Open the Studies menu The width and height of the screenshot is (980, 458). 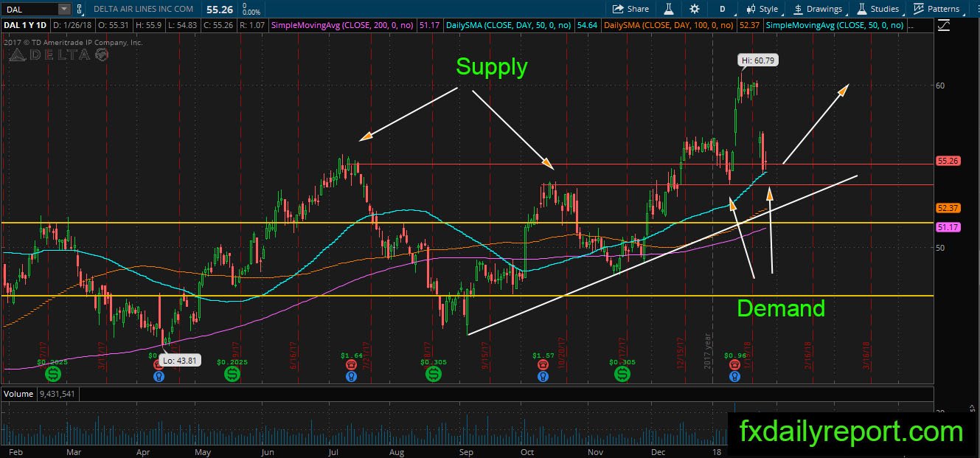(x=877, y=9)
